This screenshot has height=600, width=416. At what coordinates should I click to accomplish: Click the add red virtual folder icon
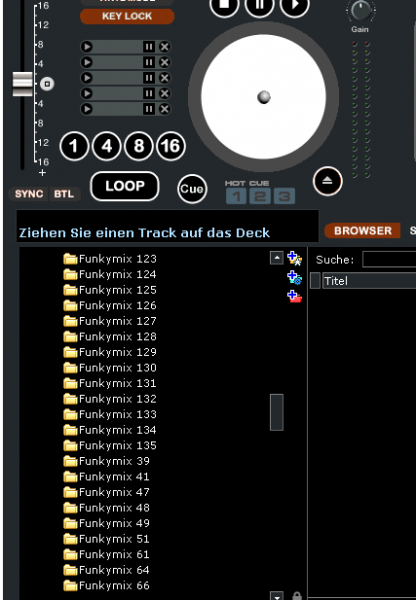294,296
